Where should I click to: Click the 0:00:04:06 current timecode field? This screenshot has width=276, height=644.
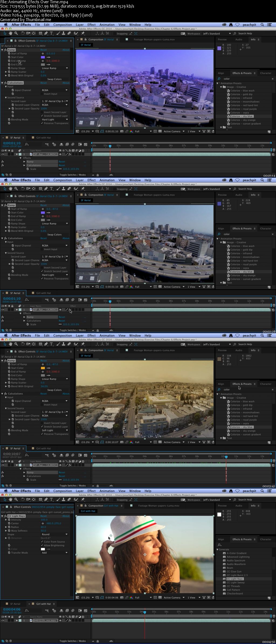(x=12, y=609)
